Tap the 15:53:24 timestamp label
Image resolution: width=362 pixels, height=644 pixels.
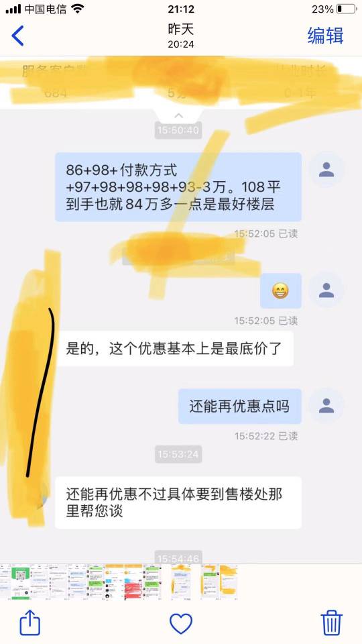click(178, 454)
